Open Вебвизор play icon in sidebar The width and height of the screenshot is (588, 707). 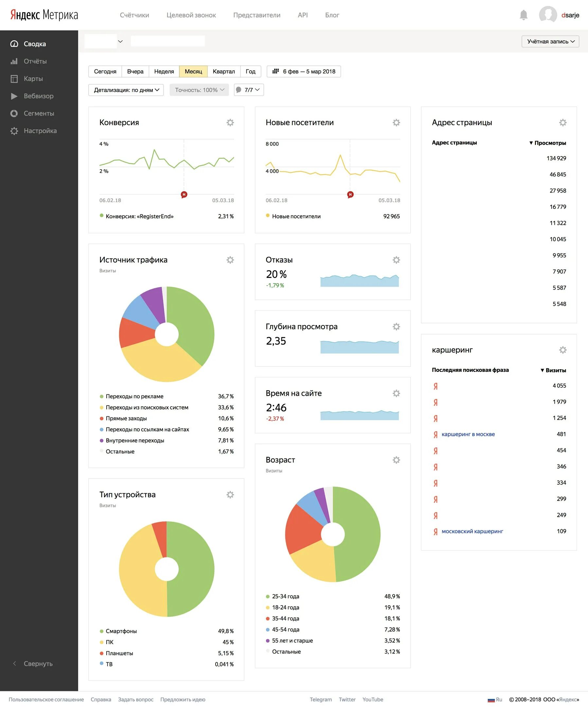pos(14,96)
